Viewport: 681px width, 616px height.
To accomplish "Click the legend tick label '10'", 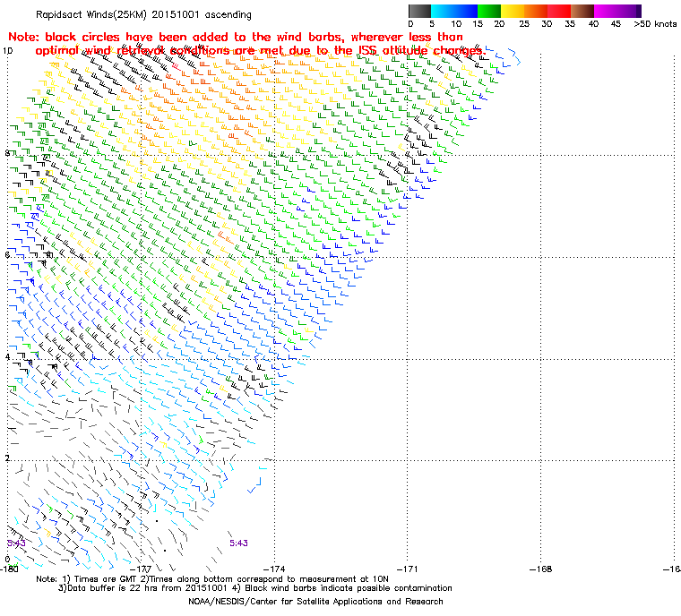I will [x=456, y=24].
